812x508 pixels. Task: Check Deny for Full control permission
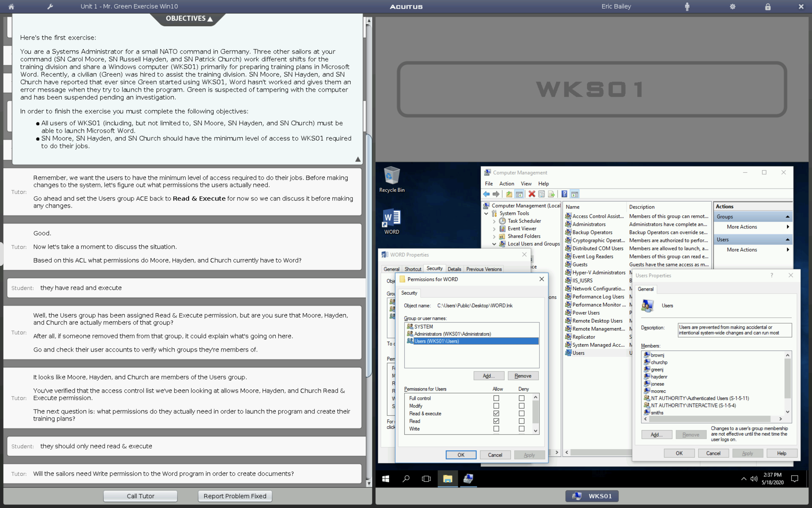click(521, 398)
